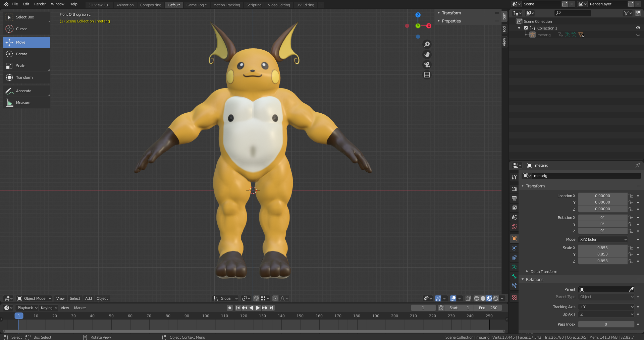The image size is (644, 340).
Task: Click the timeline Marker menu
Action: 80,308
